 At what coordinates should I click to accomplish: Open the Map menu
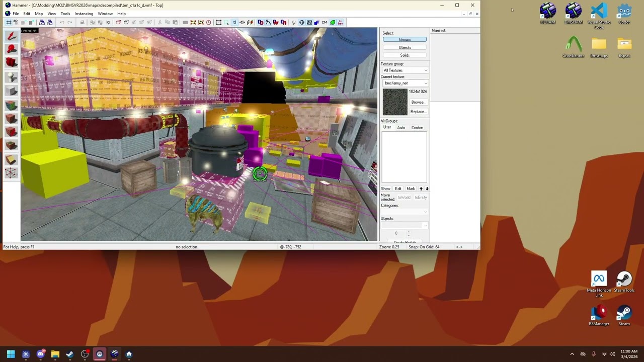pyautogui.click(x=39, y=14)
